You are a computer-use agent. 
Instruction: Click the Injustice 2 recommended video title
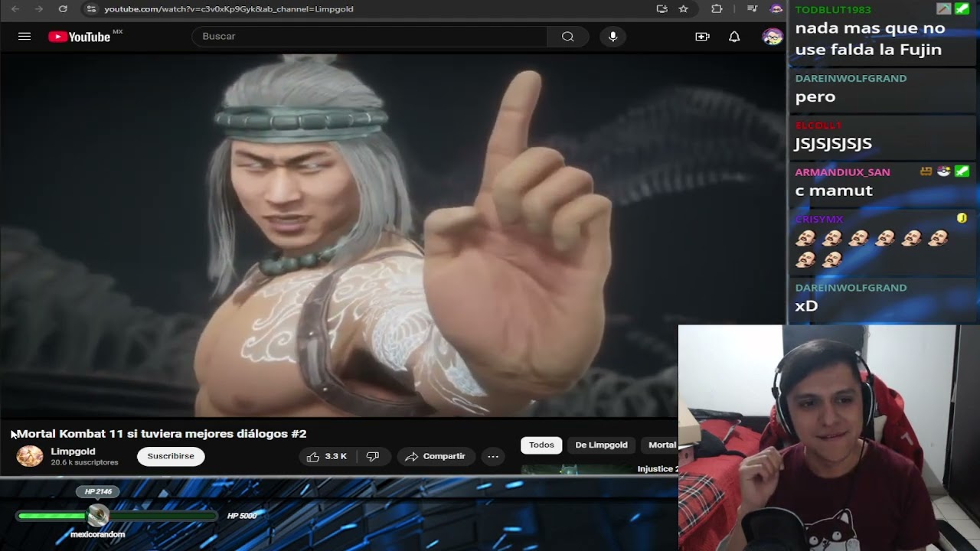658,468
